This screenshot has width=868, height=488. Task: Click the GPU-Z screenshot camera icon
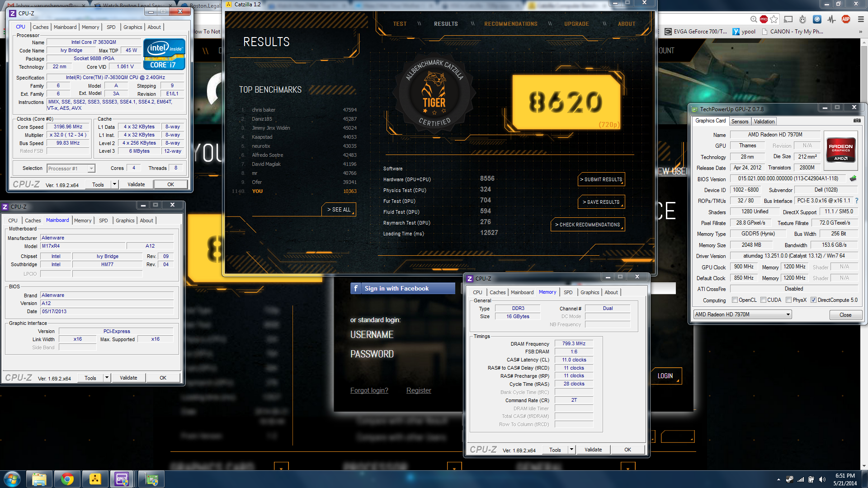click(857, 121)
